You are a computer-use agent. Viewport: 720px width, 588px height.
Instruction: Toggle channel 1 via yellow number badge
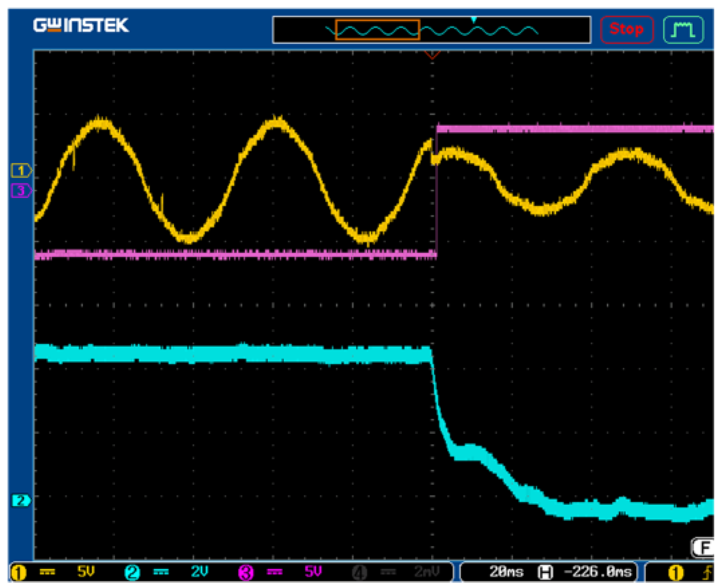(18, 573)
